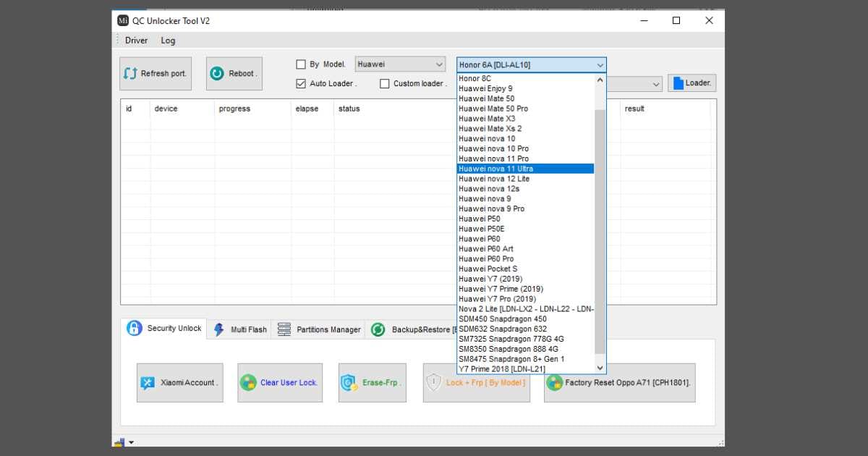Expand the small arrow in status bar
Image resolution: width=868 pixels, height=456 pixels.
(x=132, y=442)
